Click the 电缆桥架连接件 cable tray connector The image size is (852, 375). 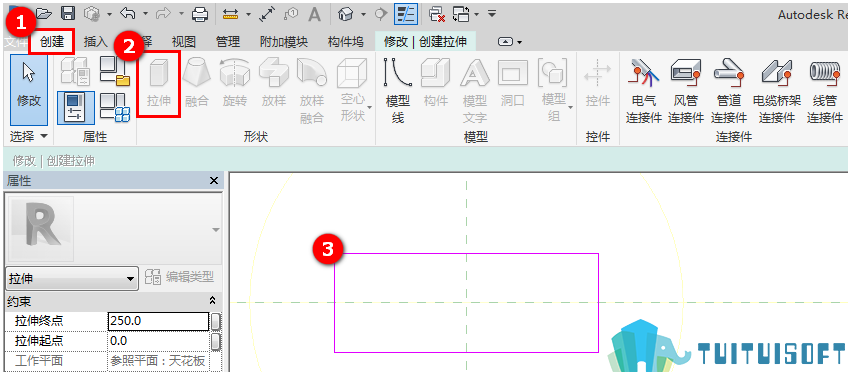pos(776,90)
